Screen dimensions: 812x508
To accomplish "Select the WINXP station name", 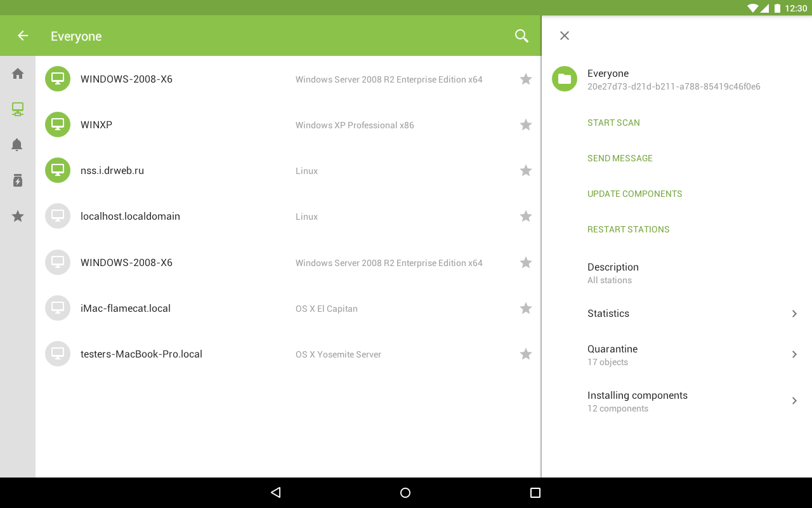I will (96, 125).
